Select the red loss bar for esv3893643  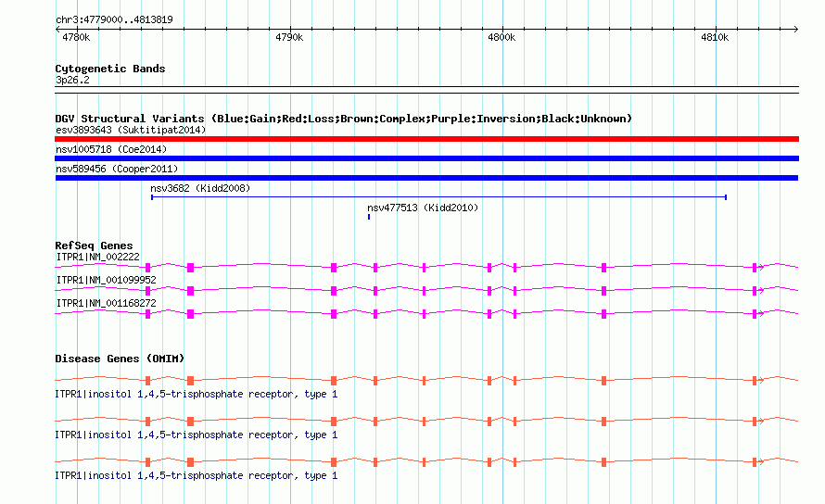click(x=426, y=139)
